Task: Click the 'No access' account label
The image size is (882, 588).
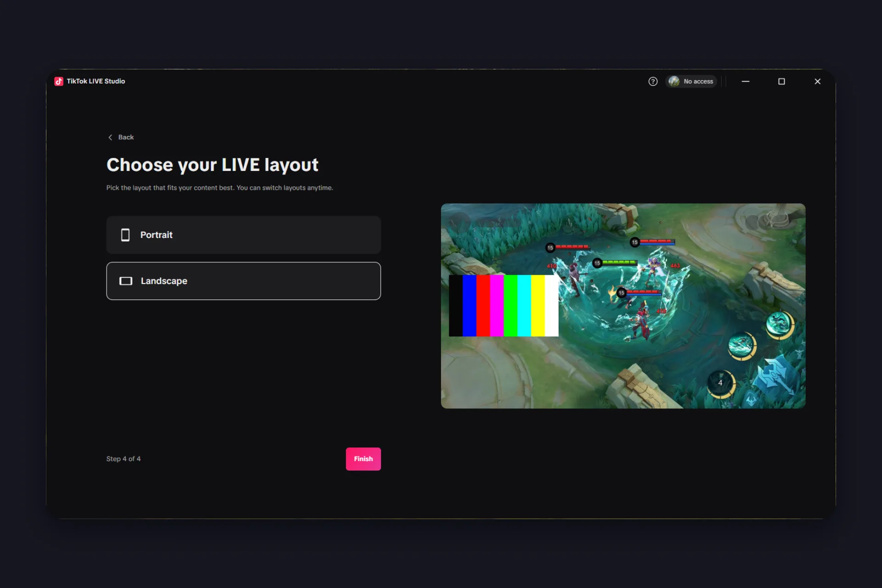Action: pyautogui.click(x=698, y=81)
